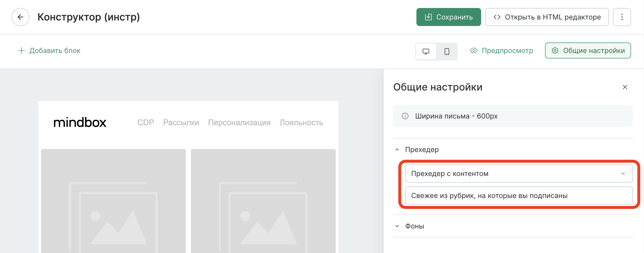Switch to mobile preview mode
Viewport: 644px width, 253px height.
447,51
